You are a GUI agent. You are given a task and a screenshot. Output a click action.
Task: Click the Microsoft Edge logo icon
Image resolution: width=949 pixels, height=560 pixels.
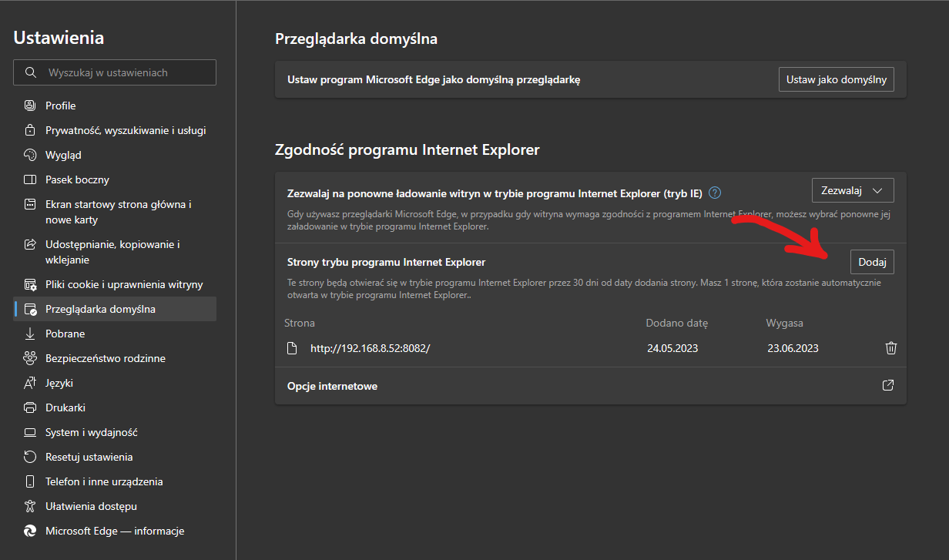30,531
